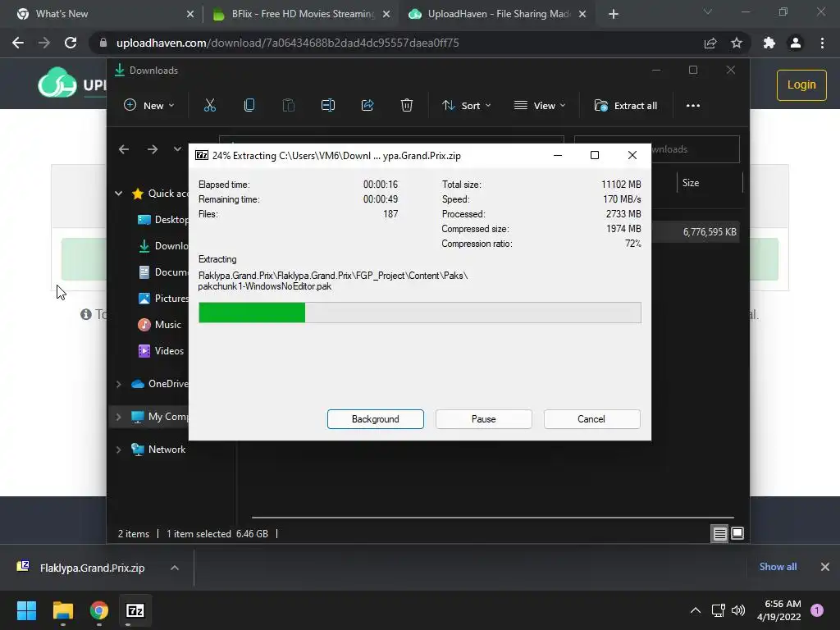Viewport: 840px width, 630px height.
Task: Select Pictures in navigation pane
Action: [163, 299]
